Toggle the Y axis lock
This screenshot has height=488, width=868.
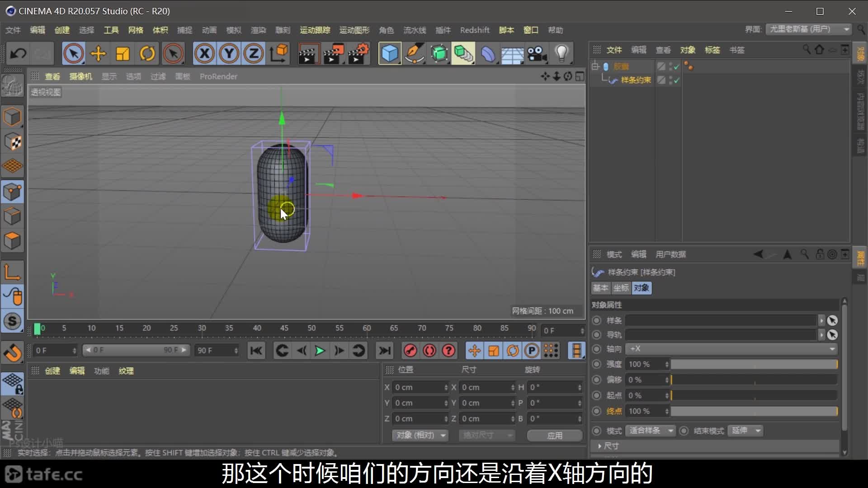click(229, 54)
